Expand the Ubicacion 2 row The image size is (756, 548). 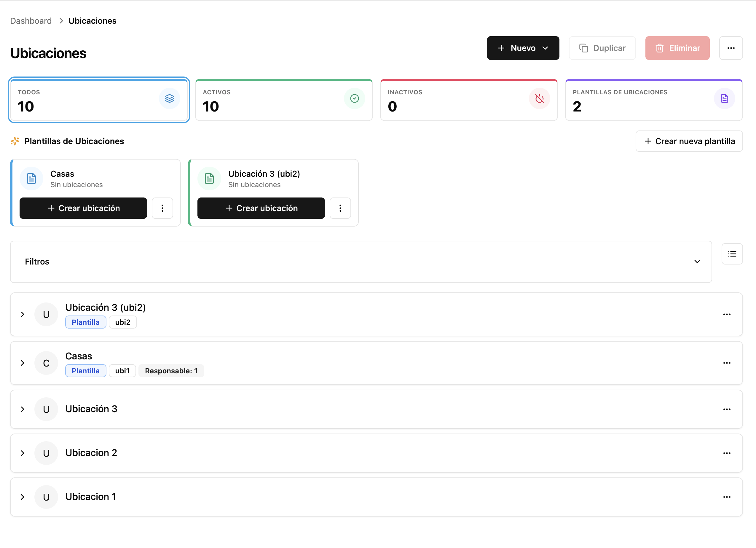coord(22,453)
